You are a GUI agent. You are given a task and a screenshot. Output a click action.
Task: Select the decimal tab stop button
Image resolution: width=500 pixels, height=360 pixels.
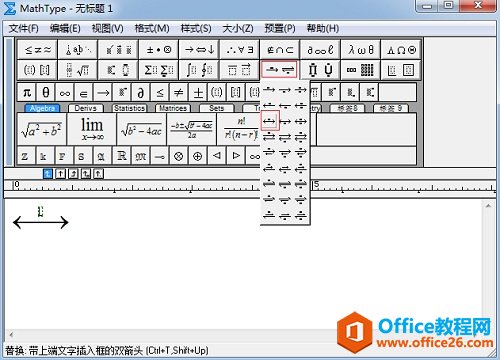pos(86,174)
